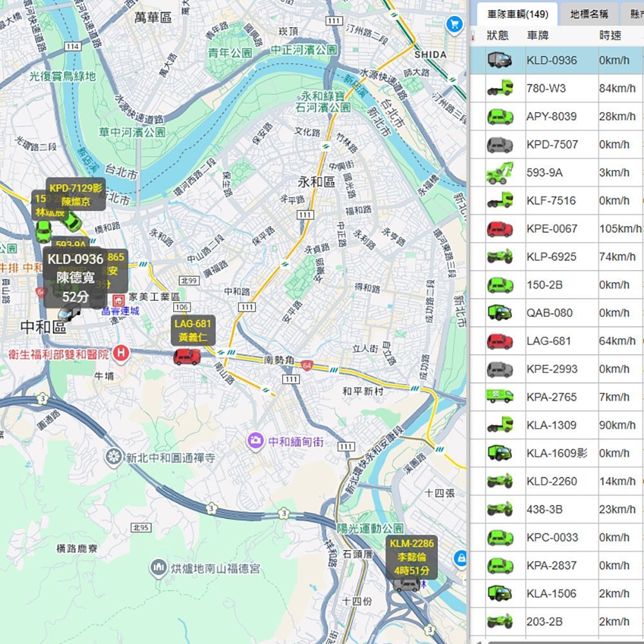Viewport: 644px width, 644px height.
Task: Click the gray car icon for KPE-2993
Action: 500,369
